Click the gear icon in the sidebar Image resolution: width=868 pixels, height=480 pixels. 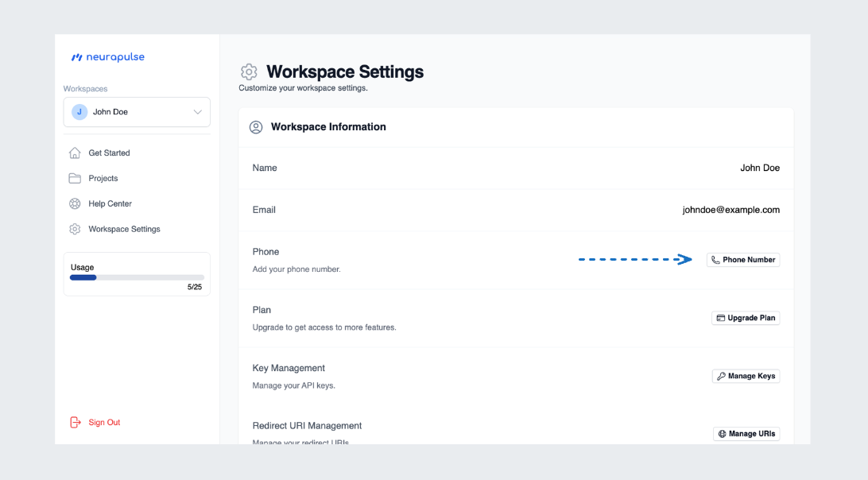pos(75,229)
